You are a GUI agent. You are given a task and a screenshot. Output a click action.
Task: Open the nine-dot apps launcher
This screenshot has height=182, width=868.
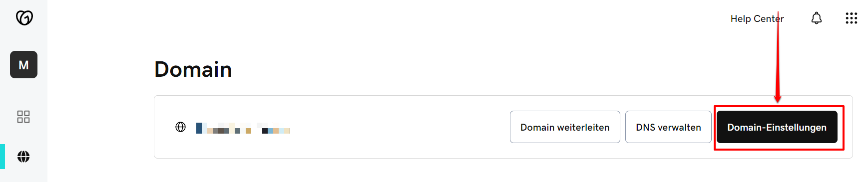pyautogui.click(x=851, y=18)
